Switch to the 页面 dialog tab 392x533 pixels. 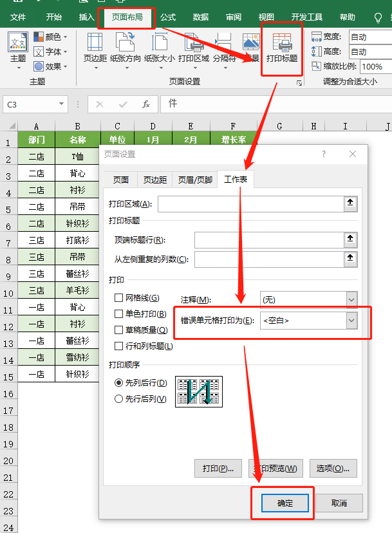[121, 180]
